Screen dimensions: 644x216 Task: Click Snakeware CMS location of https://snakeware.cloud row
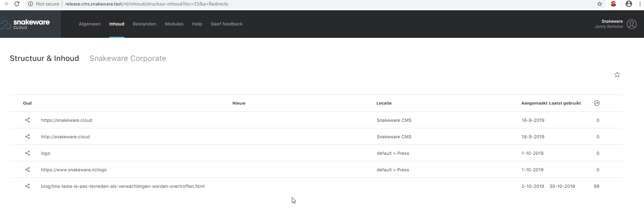click(394, 120)
